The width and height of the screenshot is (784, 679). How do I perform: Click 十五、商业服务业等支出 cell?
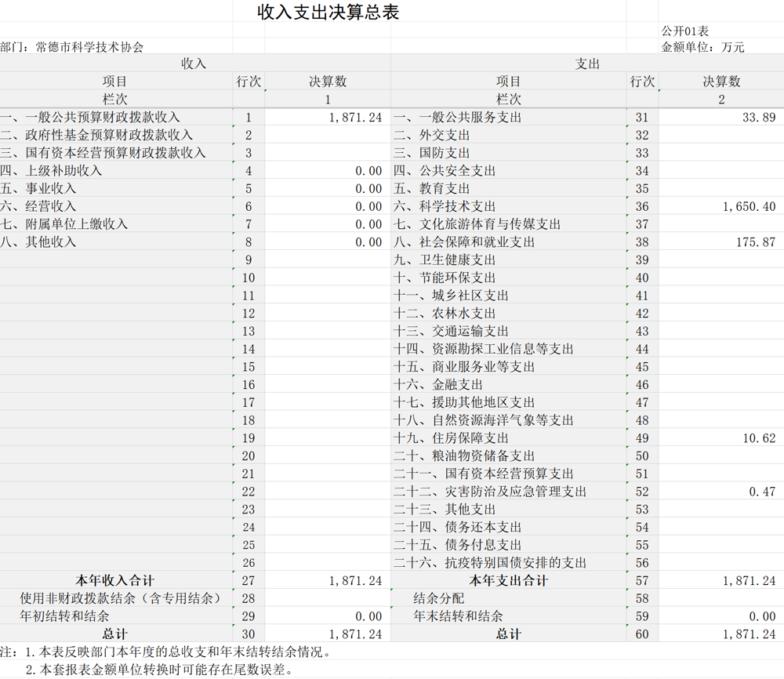[x=509, y=366]
